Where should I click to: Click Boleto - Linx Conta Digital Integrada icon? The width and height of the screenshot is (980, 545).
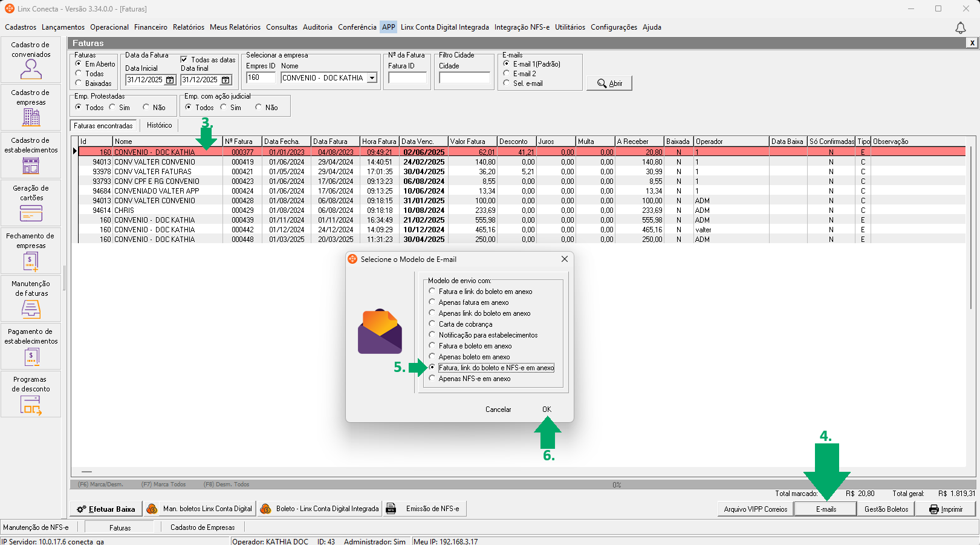tap(265, 509)
